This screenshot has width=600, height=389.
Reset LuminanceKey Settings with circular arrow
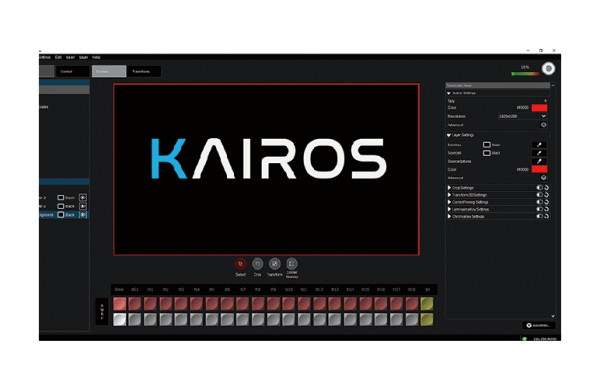click(547, 209)
